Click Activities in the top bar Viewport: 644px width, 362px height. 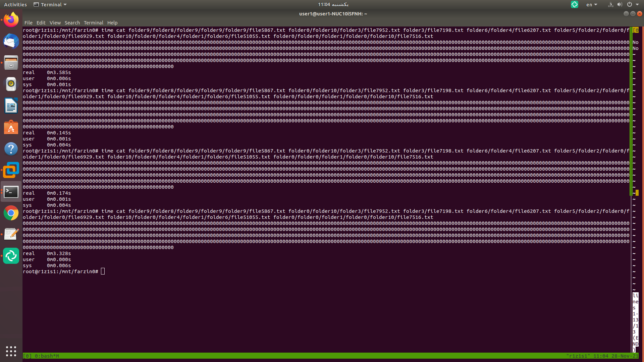[x=15, y=5]
